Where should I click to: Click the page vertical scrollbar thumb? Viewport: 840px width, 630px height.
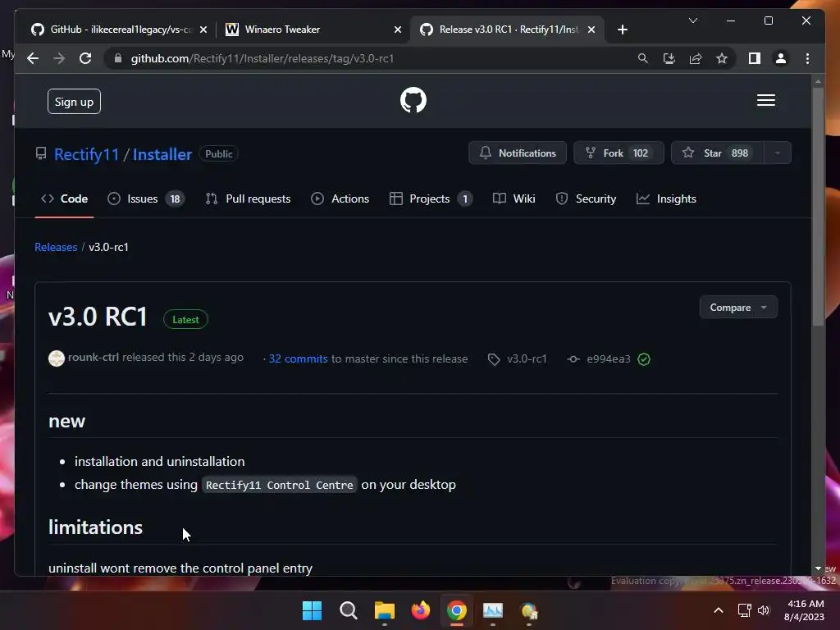818,206
